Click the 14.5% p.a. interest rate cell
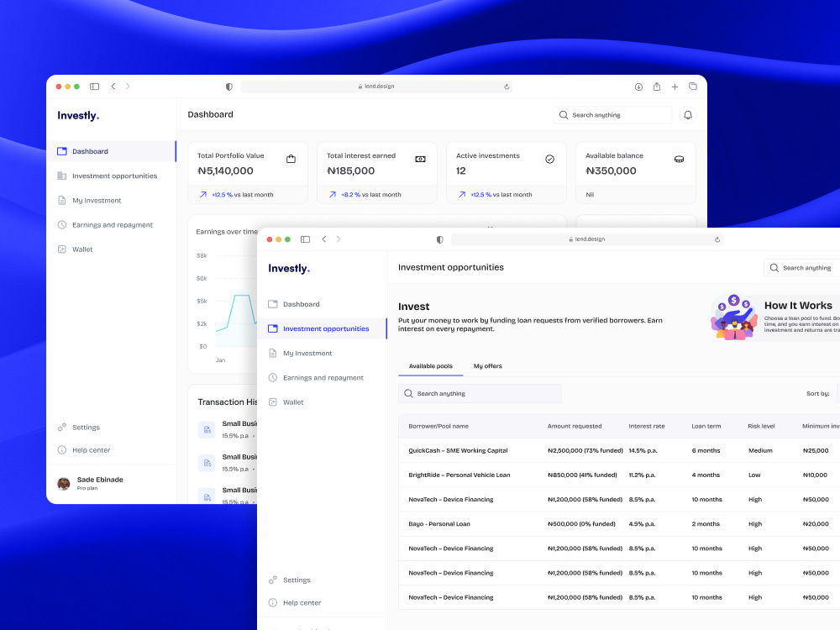The height and width of the screenshot is (630, 840). [x=643, y=450]
